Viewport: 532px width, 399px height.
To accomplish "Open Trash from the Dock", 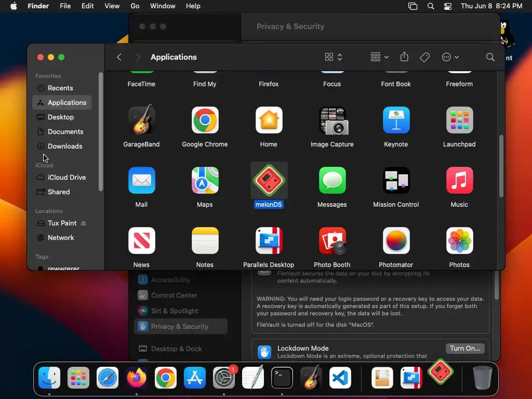I will [483, 378].
